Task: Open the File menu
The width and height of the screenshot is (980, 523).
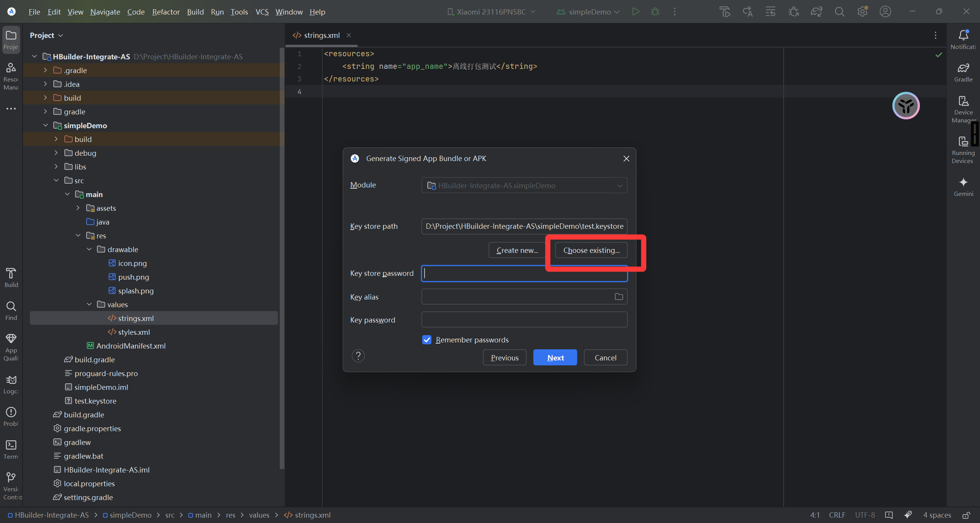Action: coord(34,12)
